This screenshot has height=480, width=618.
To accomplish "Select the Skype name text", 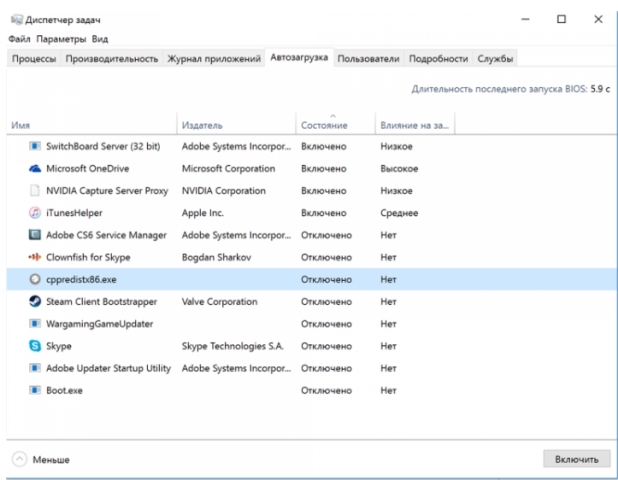I will pos(59,346).
